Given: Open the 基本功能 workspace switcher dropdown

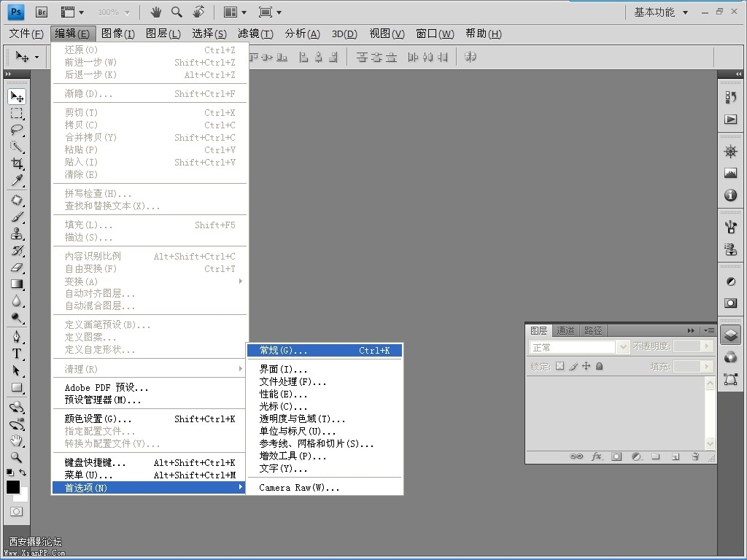Looking at the screenshot, I should point(660,12).
